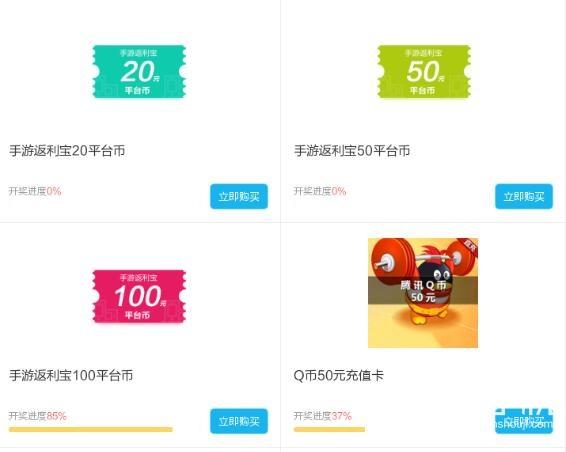
Task: Open the green 20 platform coin coupon
Action: point(139,71)
